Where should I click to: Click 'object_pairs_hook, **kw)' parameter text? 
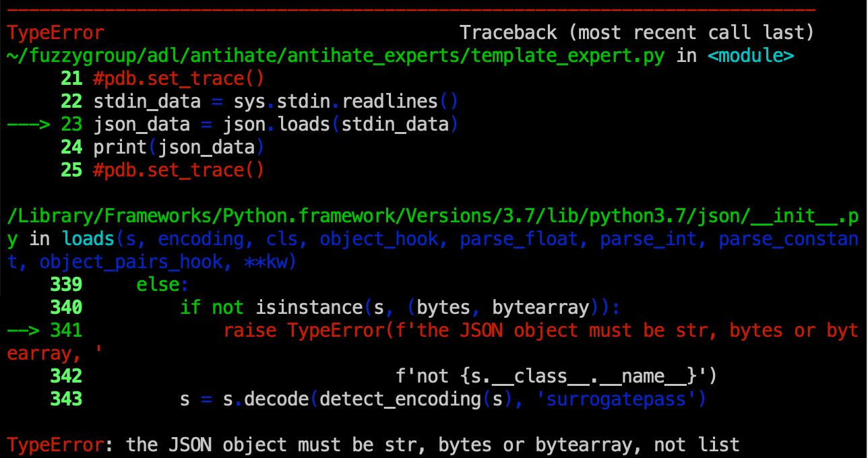168,262
